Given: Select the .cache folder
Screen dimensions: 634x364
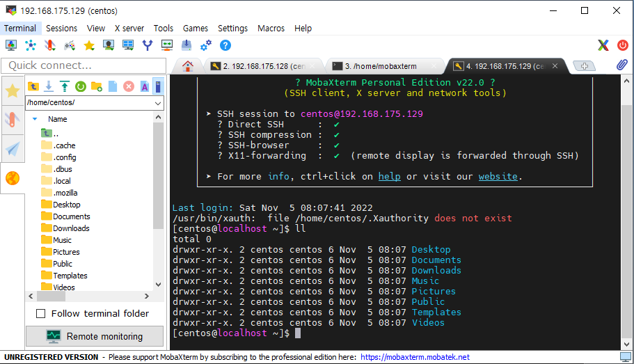Looking at the screenshot, I should point(58,145).
